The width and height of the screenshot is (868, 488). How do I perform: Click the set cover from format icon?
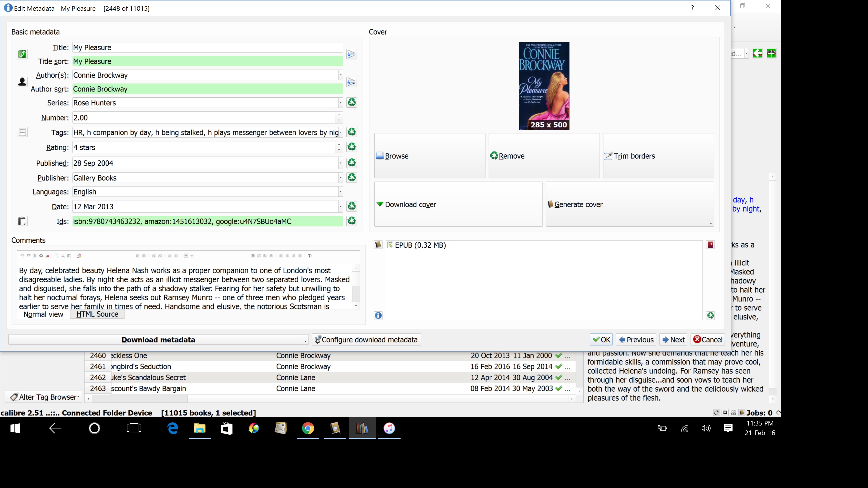point(378,245)
